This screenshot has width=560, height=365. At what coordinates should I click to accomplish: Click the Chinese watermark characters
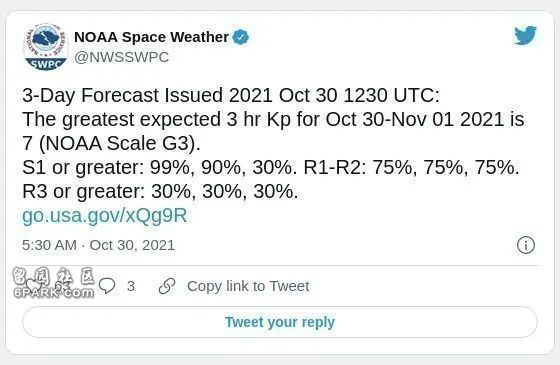pos(54,276)
